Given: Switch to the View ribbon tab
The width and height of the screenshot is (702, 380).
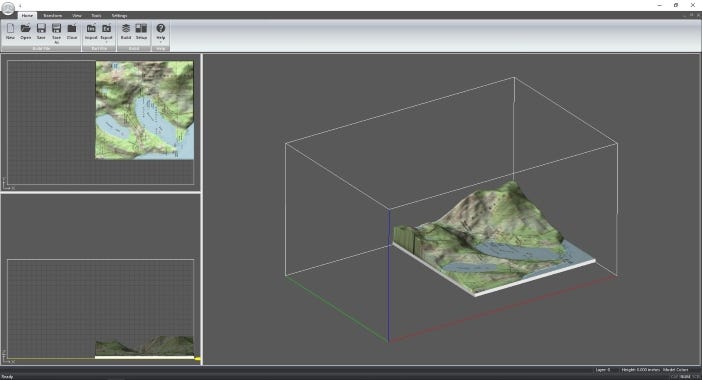Looking at the screenshot, I should (77, 16).
